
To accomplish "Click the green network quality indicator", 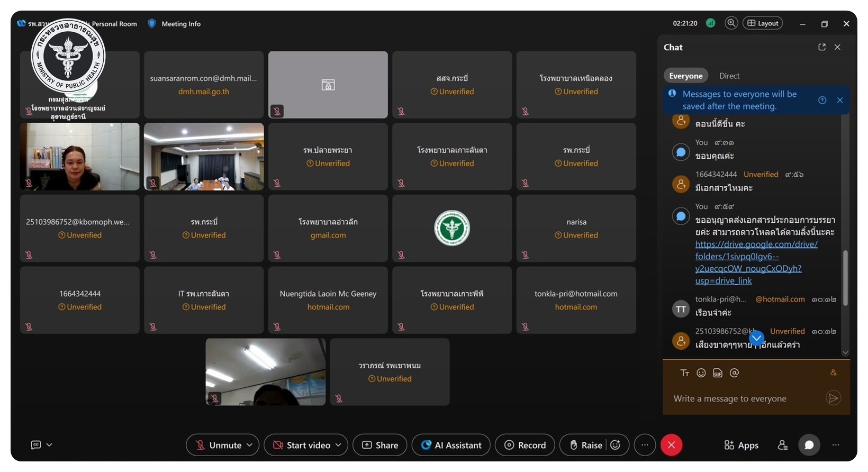I will (x=711, y=23).
